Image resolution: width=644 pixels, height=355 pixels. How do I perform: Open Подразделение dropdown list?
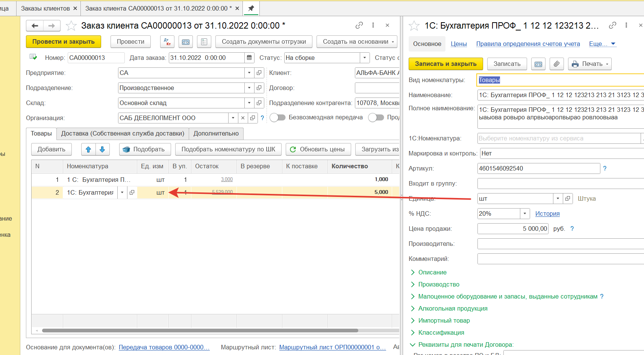pos(249,88)
